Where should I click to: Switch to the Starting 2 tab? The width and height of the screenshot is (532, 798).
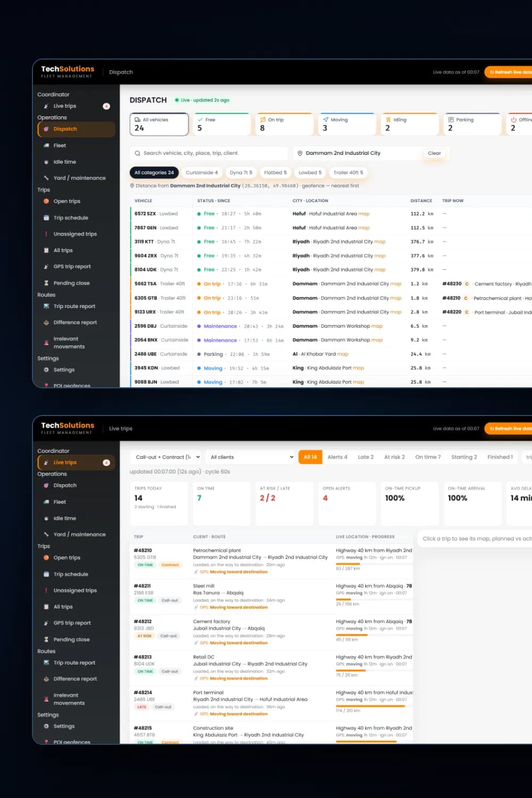464,457
